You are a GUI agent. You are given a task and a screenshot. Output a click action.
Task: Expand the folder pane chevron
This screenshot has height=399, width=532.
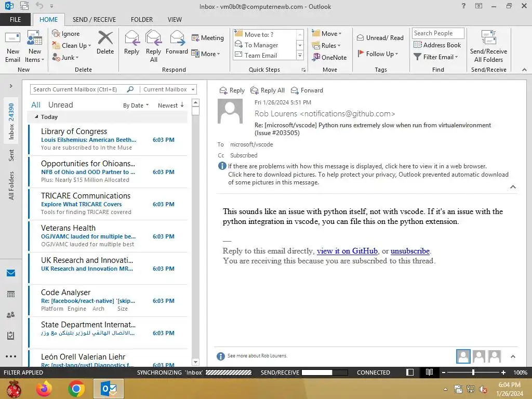pos(11,86)
